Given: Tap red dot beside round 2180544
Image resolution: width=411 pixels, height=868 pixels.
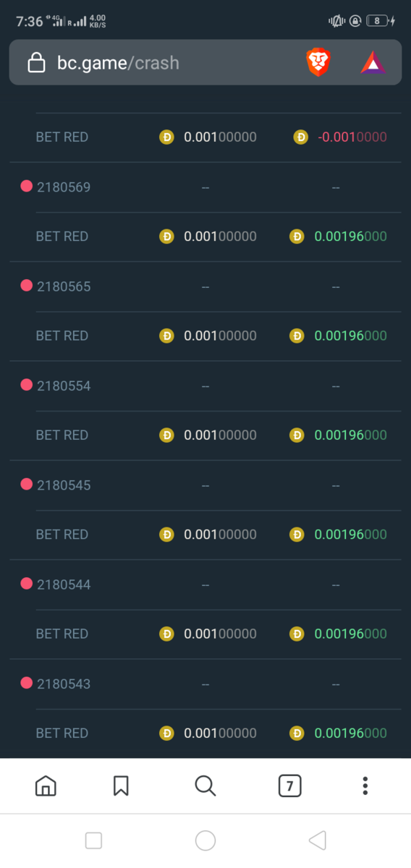Looking at the screenshot, I should pyautogui.click(x=27, y=584).
